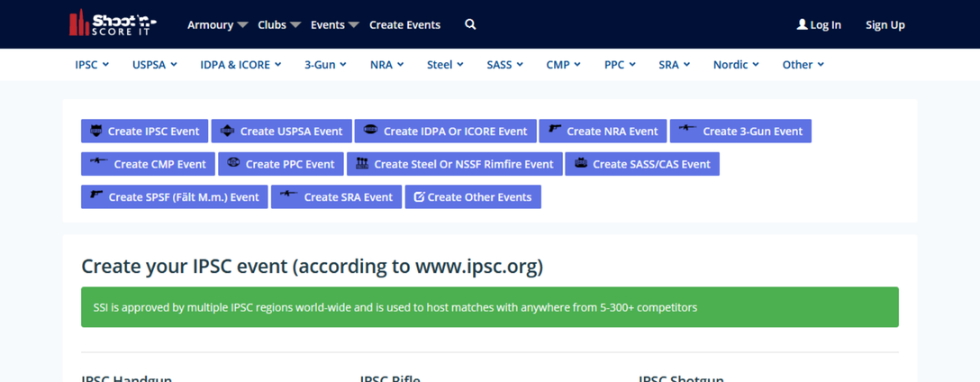Open the CMP submenu
Image resolution: width=980 pixels, height=382 pixels.
click(x=564, y=64)
